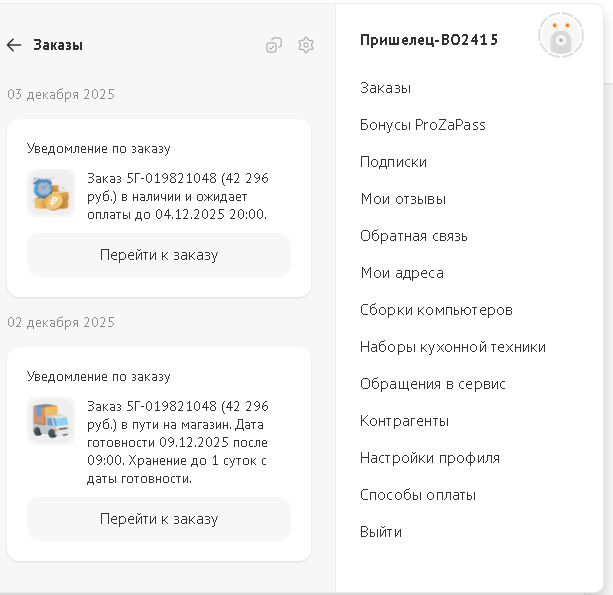613x595 pixels.
Task: Select Мои адреса in the menu
Action: [401, 273]
